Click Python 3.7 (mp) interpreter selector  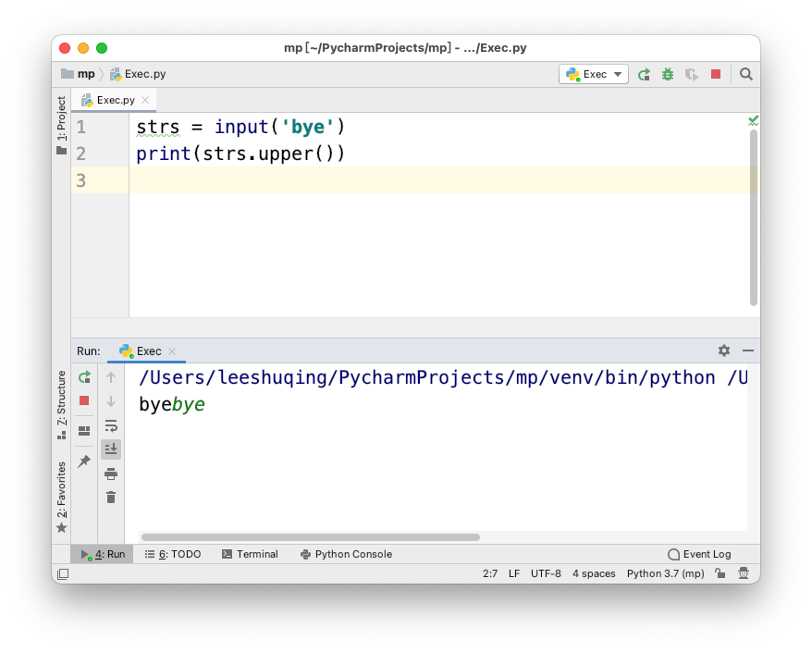coord(666,573)
